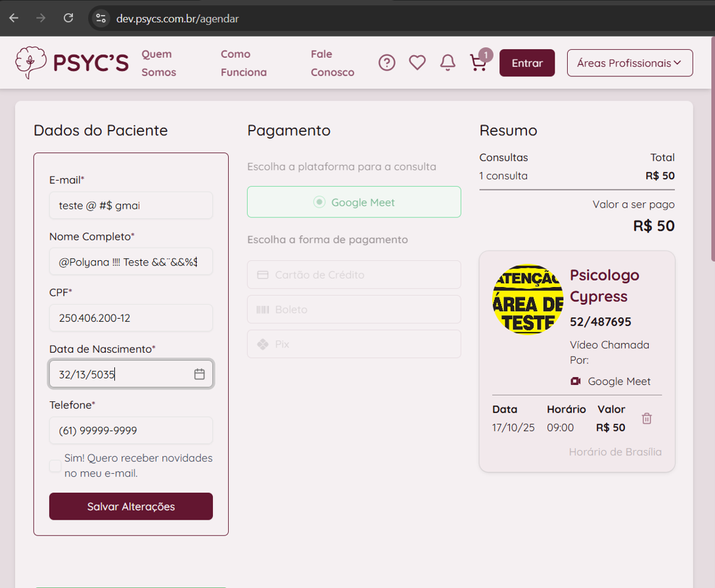Open the shopping cart icon
Viewport: 715px width, 588px height.
[x=478, y=63]
